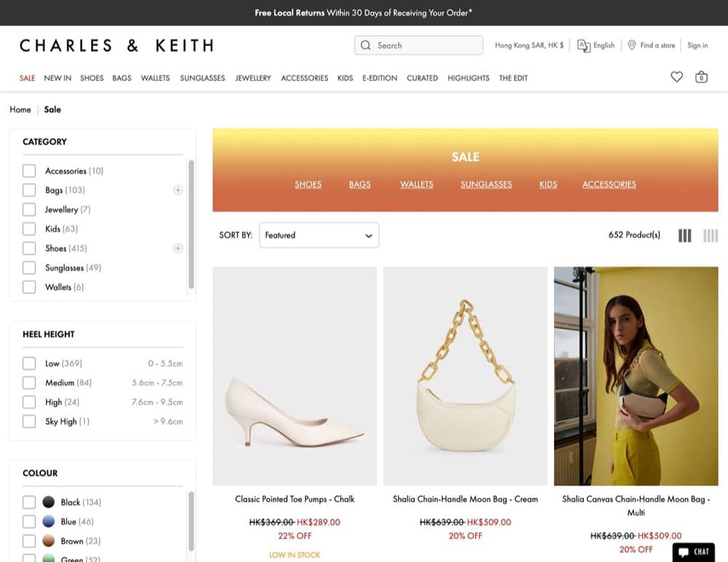Check the Brown colour checkbox
The width and height of the screenshot is (728, 562).
(x=29, y=541)
